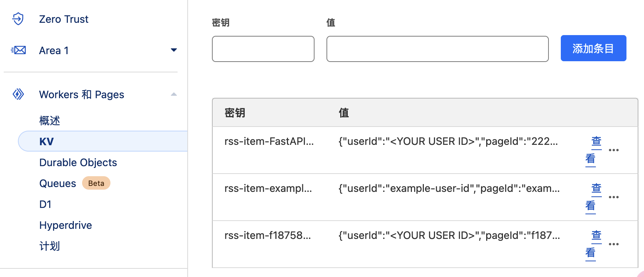Open Hyperdrive from the sidebar

point(66,225)
